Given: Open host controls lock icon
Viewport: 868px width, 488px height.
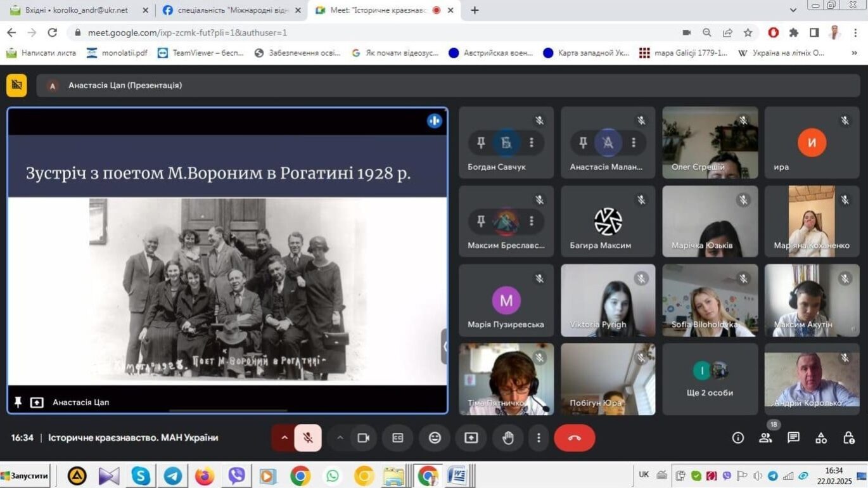Looking at the screenshot, I should point(849,437).
